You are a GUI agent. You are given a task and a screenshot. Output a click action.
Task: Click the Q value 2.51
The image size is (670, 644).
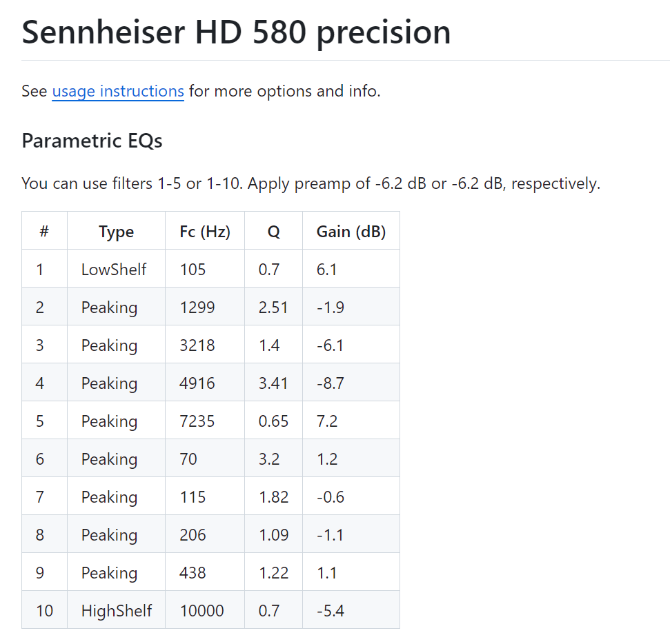(x=273, y=307)
